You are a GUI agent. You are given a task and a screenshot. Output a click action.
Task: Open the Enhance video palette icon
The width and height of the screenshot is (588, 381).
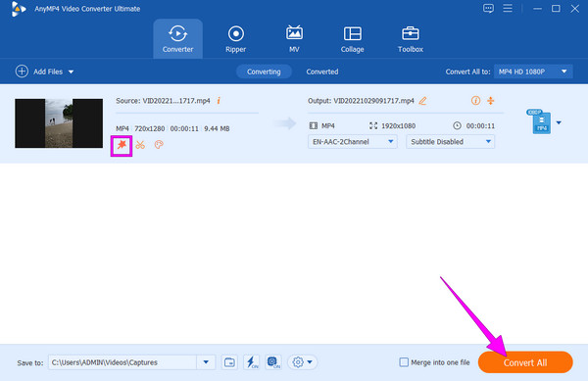(x=159, y=145)
